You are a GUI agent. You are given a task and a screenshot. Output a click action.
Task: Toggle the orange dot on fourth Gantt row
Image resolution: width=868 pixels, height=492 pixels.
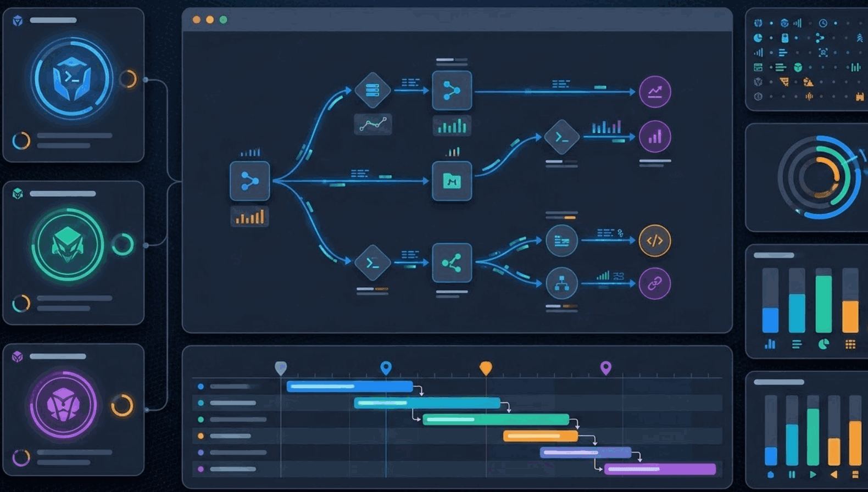coord(201,436)
